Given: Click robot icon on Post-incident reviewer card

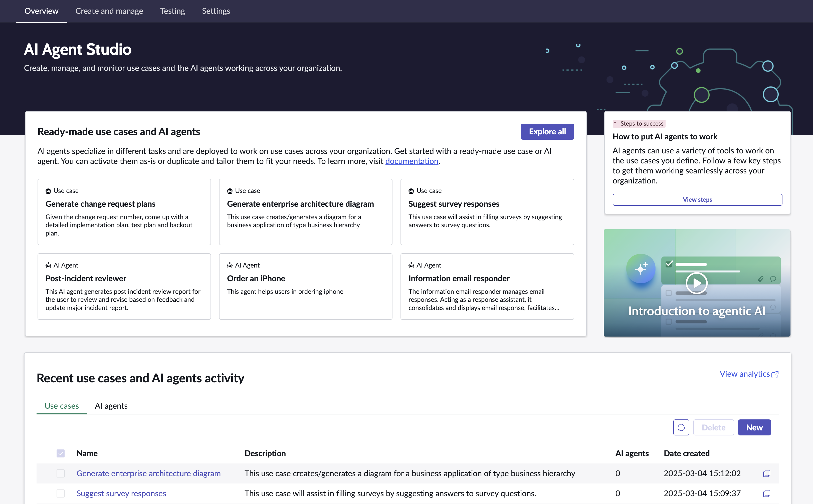Looking at the screenshot, I should pos(48,265).
